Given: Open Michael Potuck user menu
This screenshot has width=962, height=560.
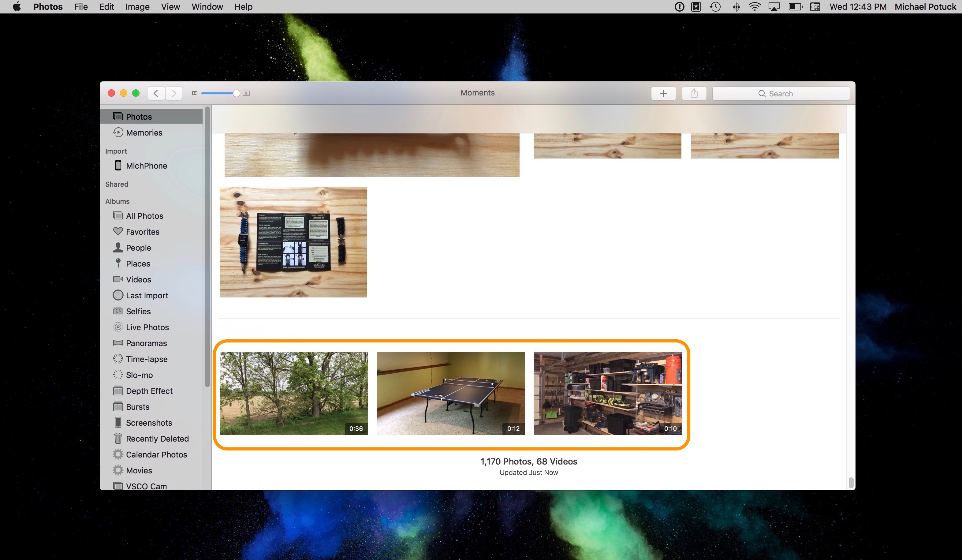Looking at the screenshot, I should pos(925,7).
